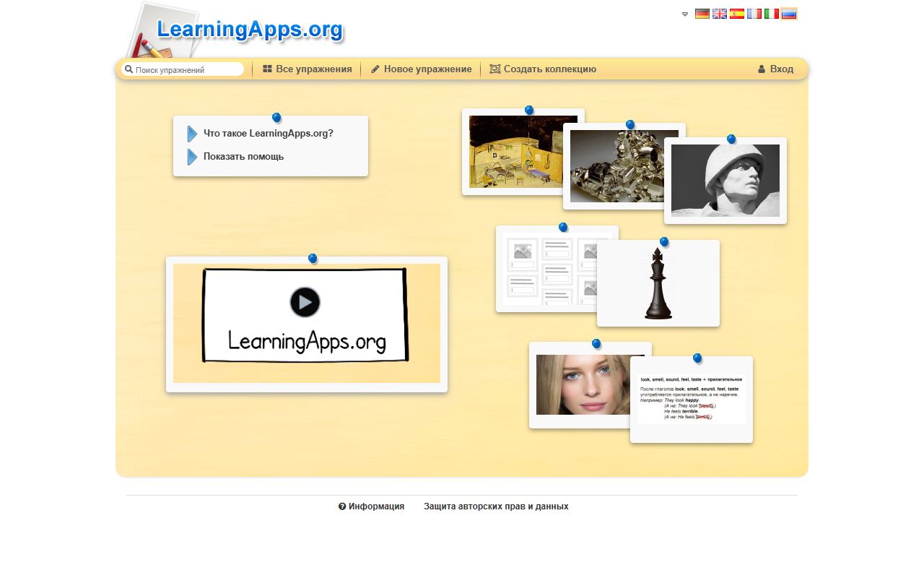Click the search magnifier icon
The height and width of the screenshot is (578, 924).
[128, 69]
